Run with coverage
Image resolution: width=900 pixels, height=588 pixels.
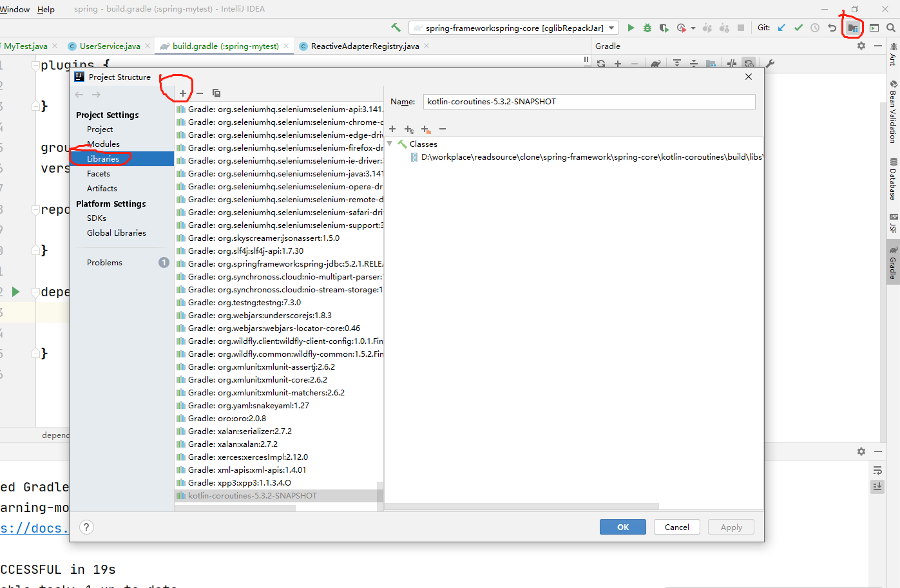664,28
